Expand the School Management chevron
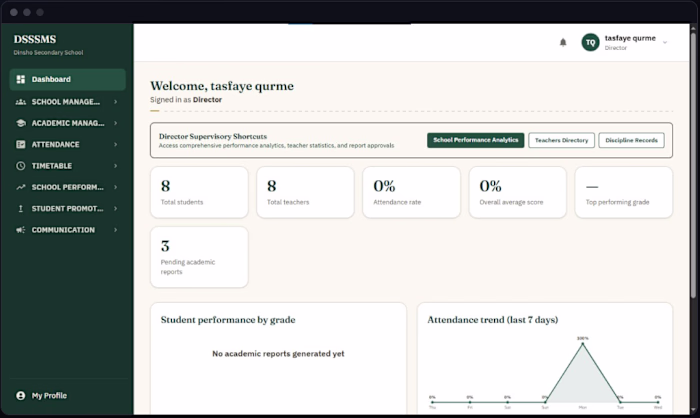 pyautogui.click(x=116, y=102)
